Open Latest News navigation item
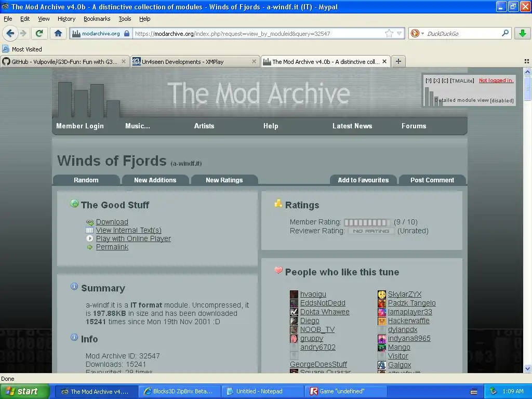 [352, 126]
